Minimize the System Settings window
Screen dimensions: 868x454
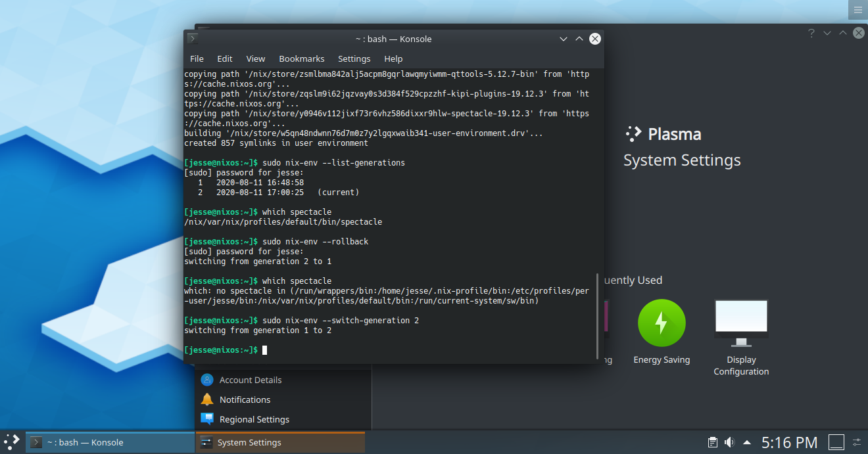[827, 33]
